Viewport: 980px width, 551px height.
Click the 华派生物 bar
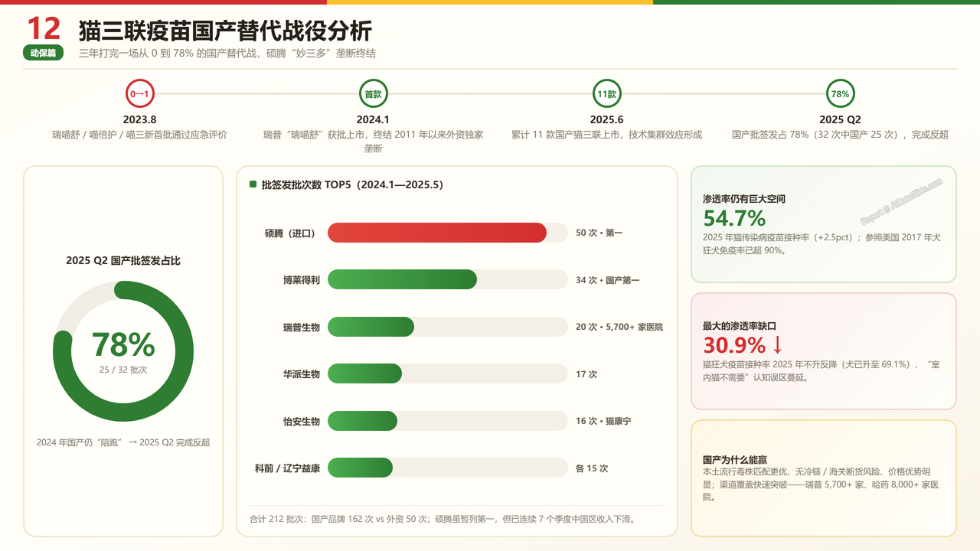point(364,373)
